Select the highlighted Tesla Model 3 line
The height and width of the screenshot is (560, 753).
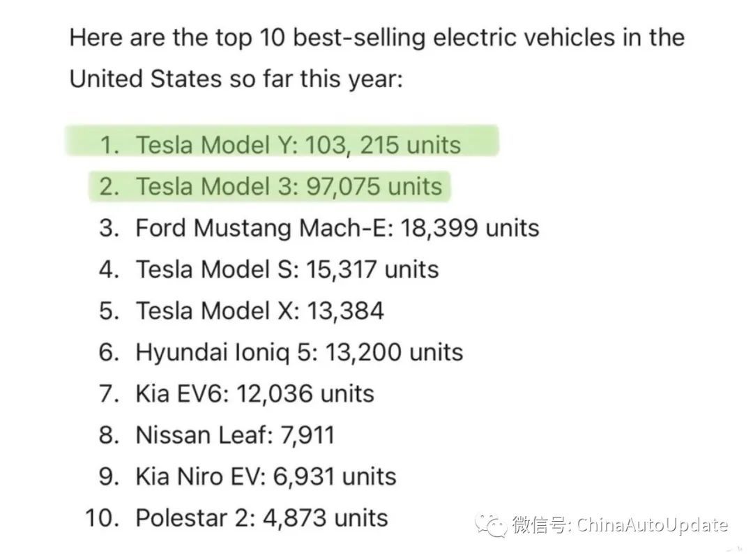270,186
